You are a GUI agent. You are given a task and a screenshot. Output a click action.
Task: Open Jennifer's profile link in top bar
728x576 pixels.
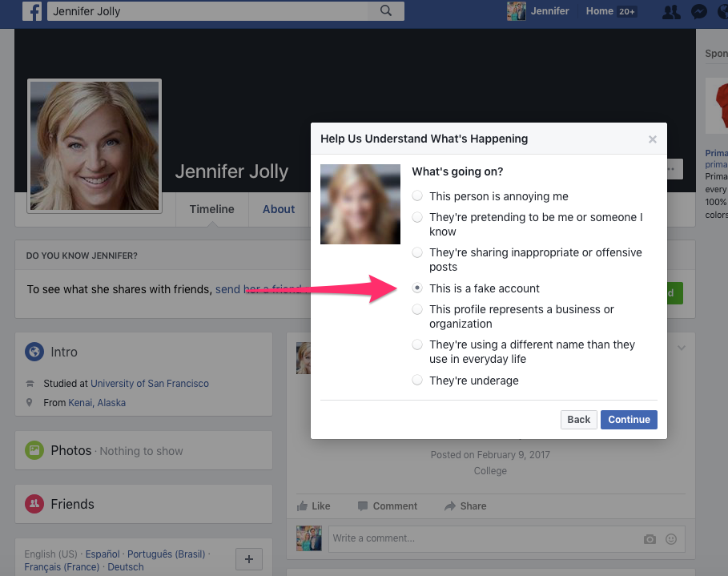point(549,11)
